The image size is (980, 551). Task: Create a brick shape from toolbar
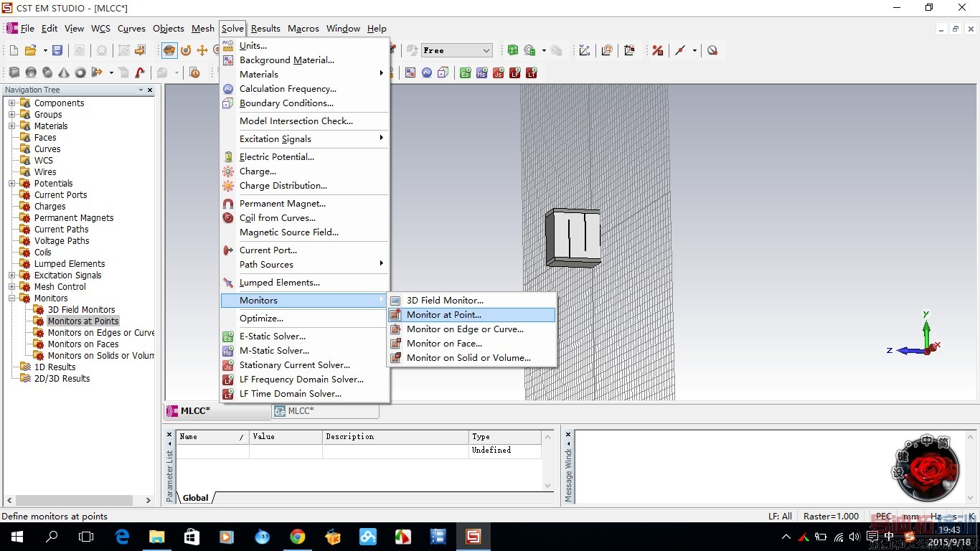point(14,72)
